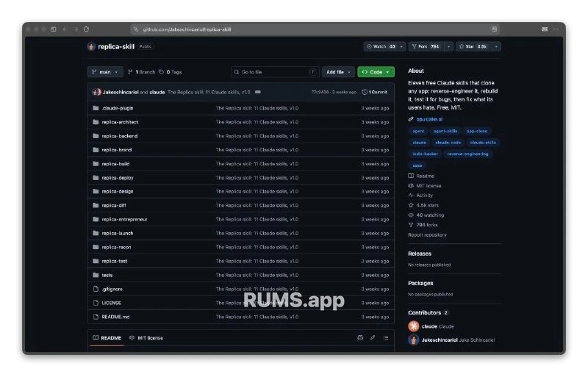588x377 pixels.
Task: Edit the README with the pencil icon
Action: 373,337
